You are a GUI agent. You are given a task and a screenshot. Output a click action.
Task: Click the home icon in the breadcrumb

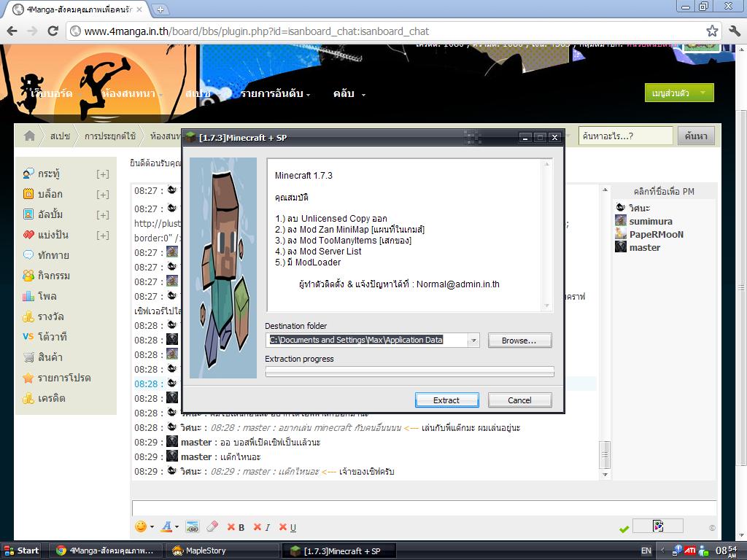29,136
